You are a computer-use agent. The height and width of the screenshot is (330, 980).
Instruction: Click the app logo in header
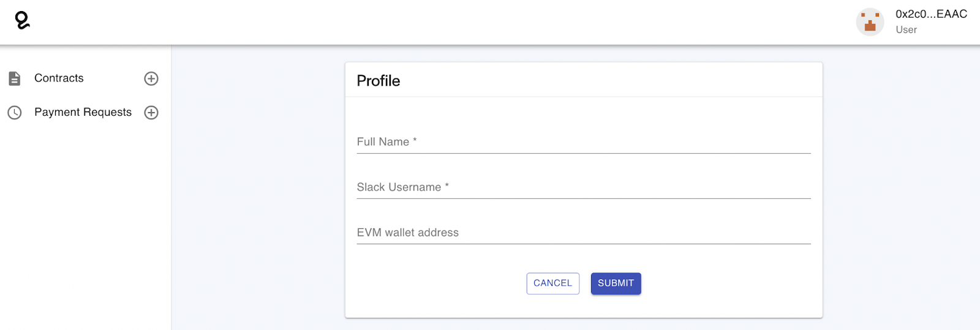(x=22, y=20)
